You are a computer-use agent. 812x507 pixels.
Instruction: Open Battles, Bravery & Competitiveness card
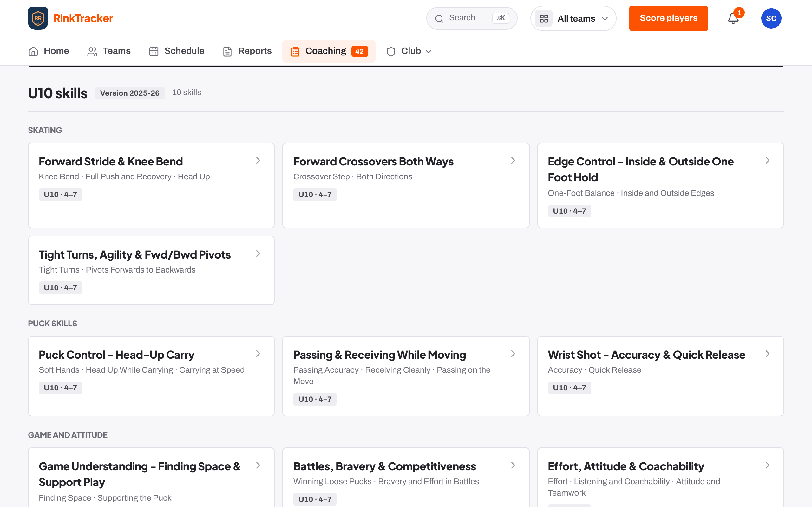[406, 478]
